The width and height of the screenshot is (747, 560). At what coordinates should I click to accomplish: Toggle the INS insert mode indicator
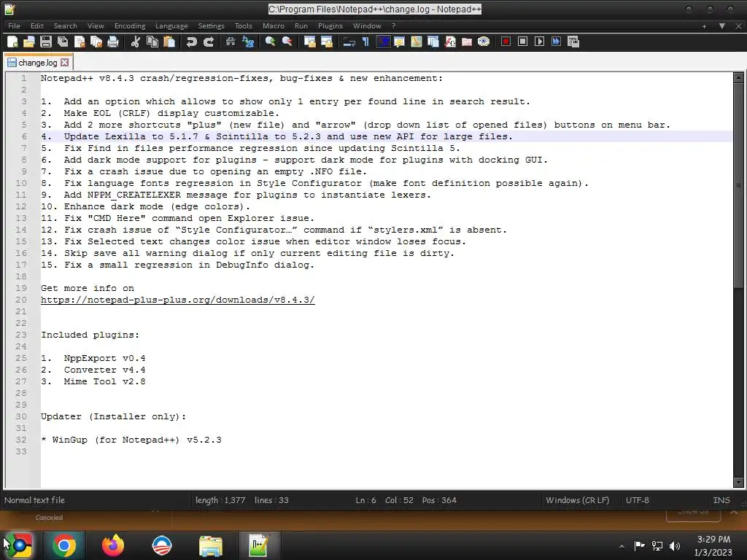coord(721,500)
